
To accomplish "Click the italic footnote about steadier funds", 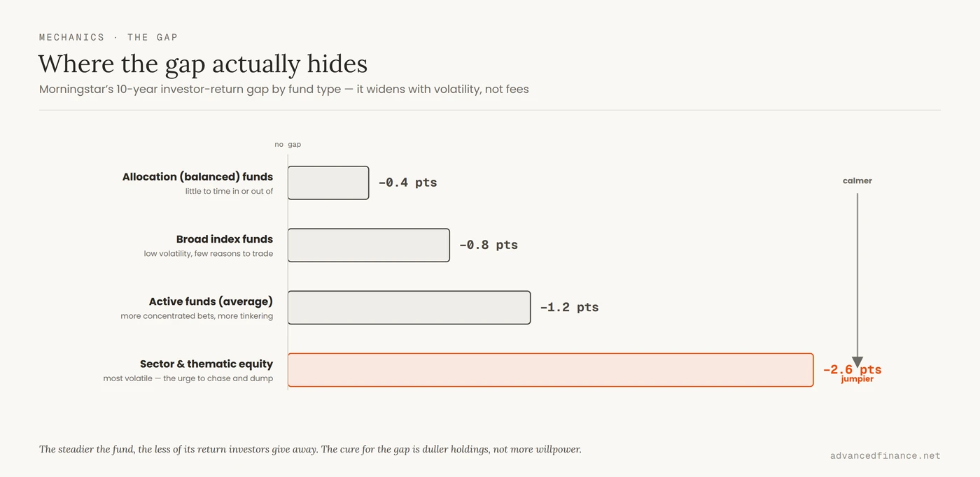I will pos(310,449).
